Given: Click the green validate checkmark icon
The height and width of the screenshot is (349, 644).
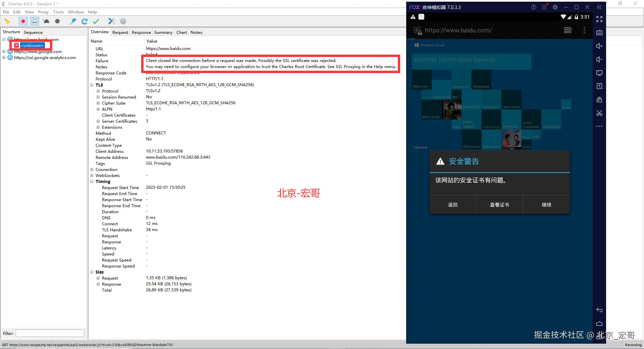Looking at the screenshot, I should tap(96, 21).
